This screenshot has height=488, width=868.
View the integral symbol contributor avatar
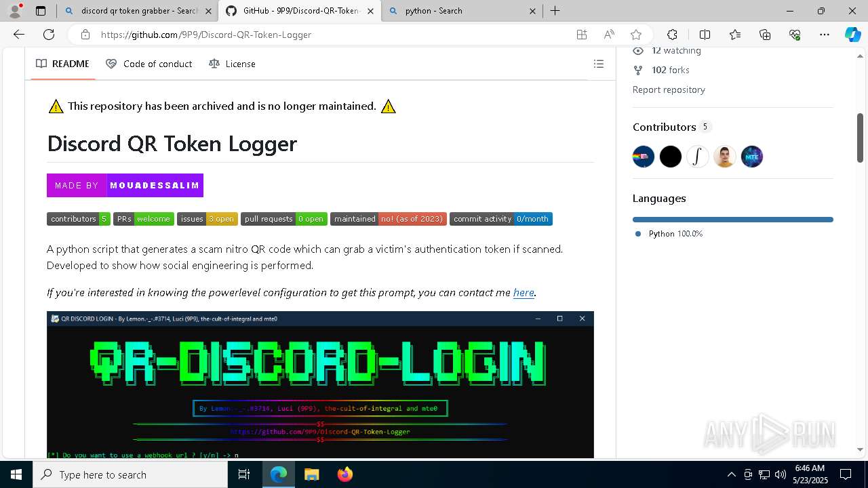coord(698,157)
